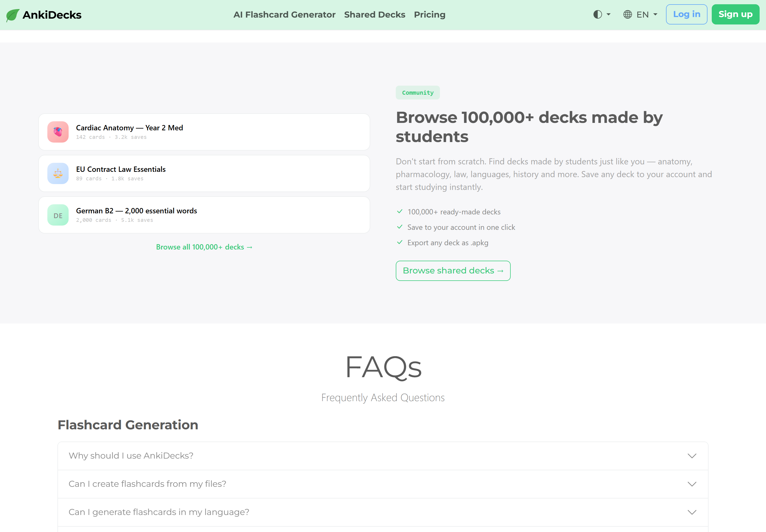Open the Pricing nav item
This screenshot has height=532, width=766.
coord(430,15)
